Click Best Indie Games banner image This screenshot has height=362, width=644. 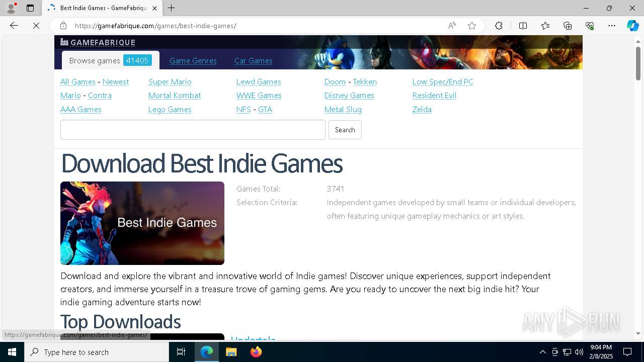pyautogui.click(x=142, y=223)
